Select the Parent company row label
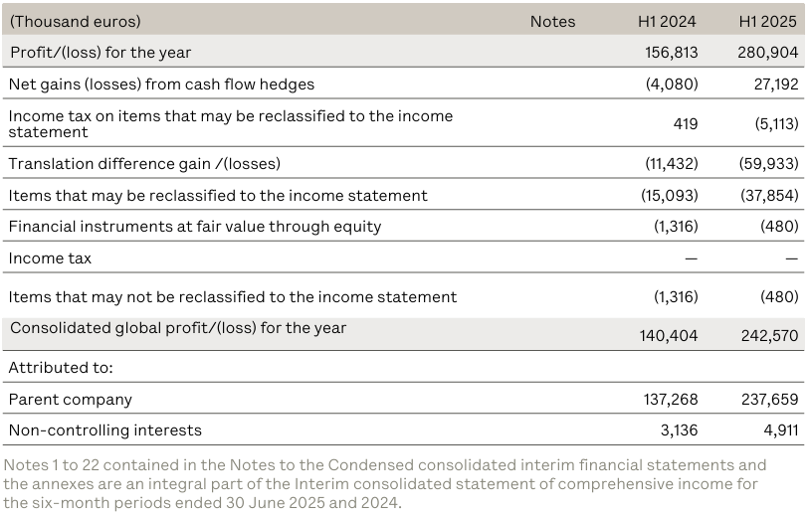 [70, 399]
